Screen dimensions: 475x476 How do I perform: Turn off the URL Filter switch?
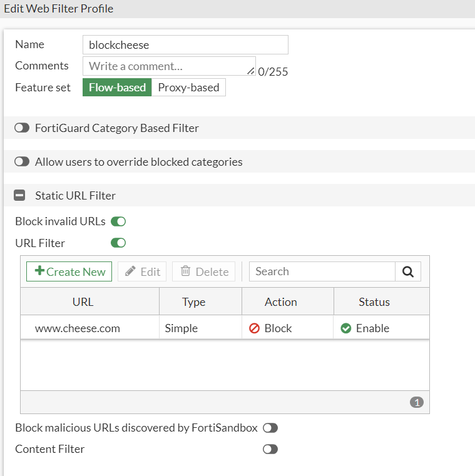pos(118,243)
